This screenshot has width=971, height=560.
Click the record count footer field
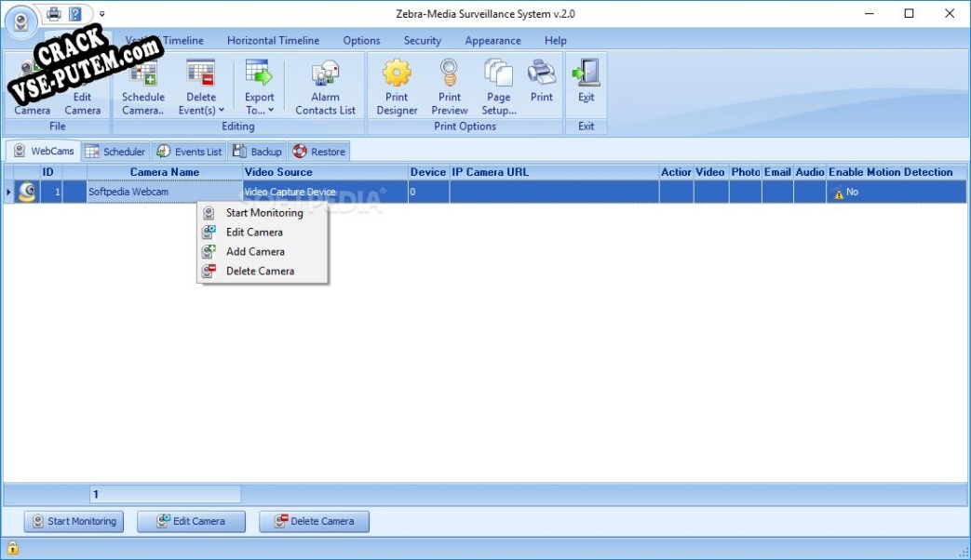pos(166,494)
